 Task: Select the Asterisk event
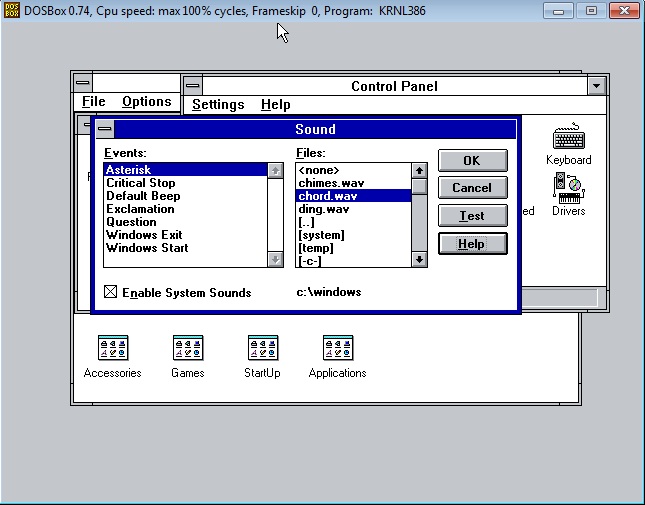[x=186, y=170]
